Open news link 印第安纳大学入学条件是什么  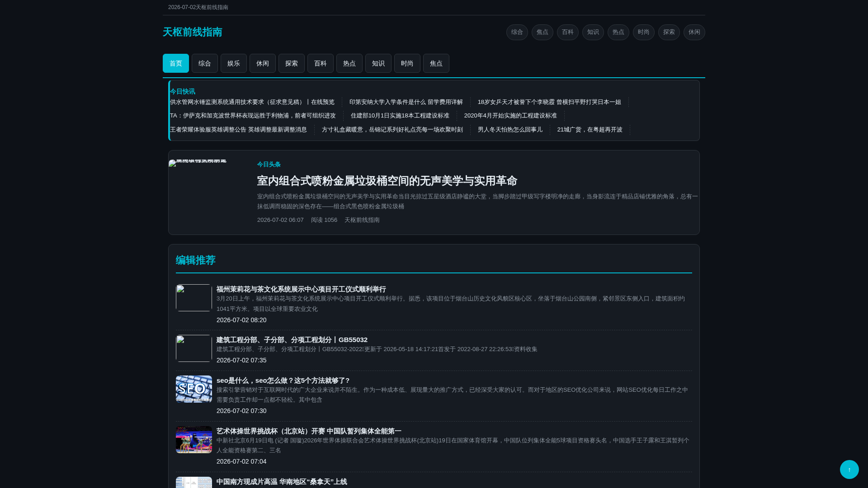tap(406, 102)
